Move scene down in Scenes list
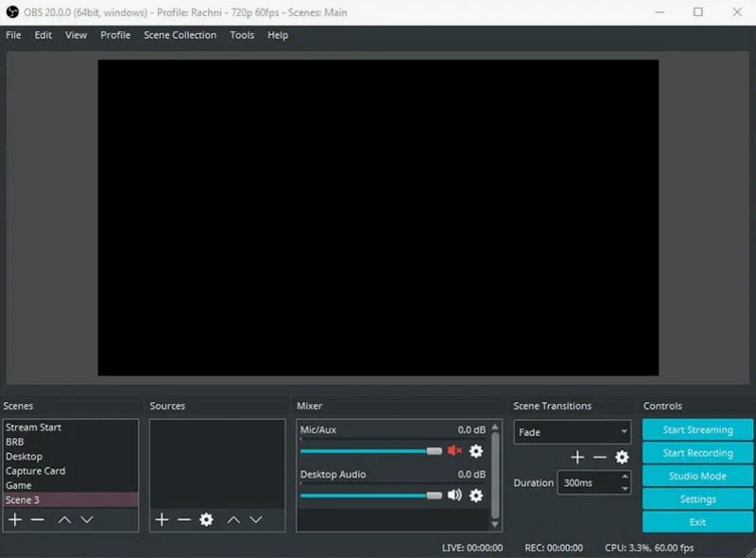756x558 pixels. (x=87, y=519)
